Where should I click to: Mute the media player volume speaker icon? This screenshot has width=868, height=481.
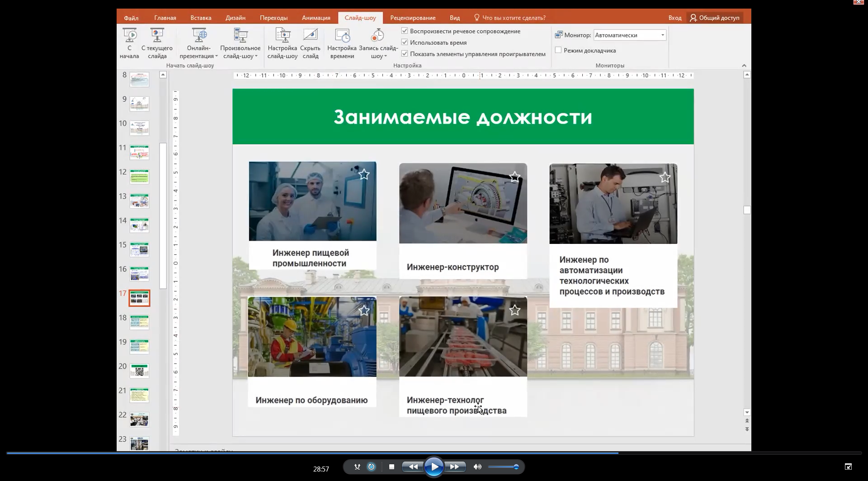477,467
